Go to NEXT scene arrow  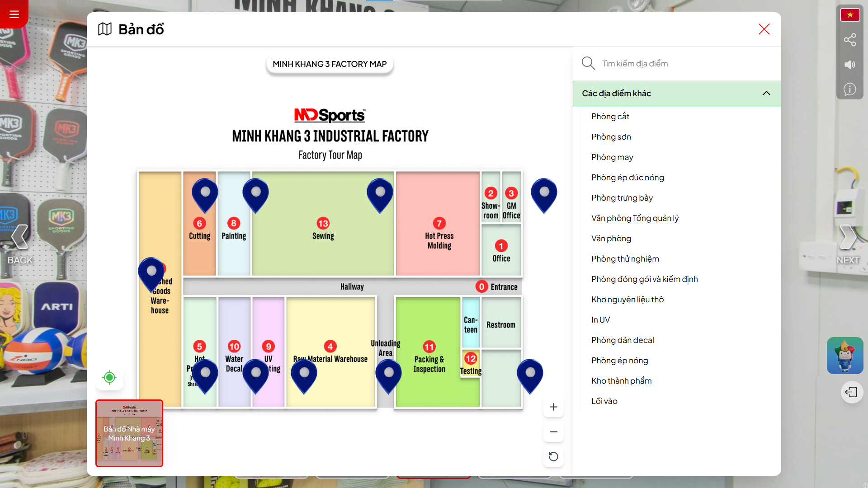click(848, 244)
